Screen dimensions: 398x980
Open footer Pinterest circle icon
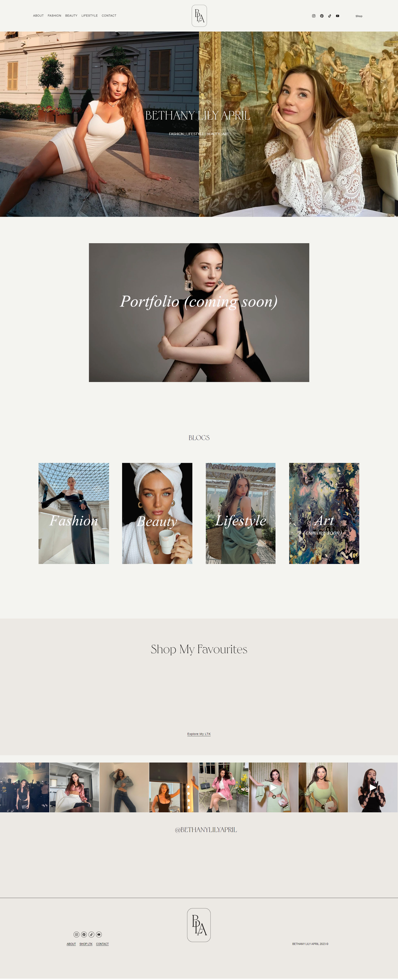(84, 934)
